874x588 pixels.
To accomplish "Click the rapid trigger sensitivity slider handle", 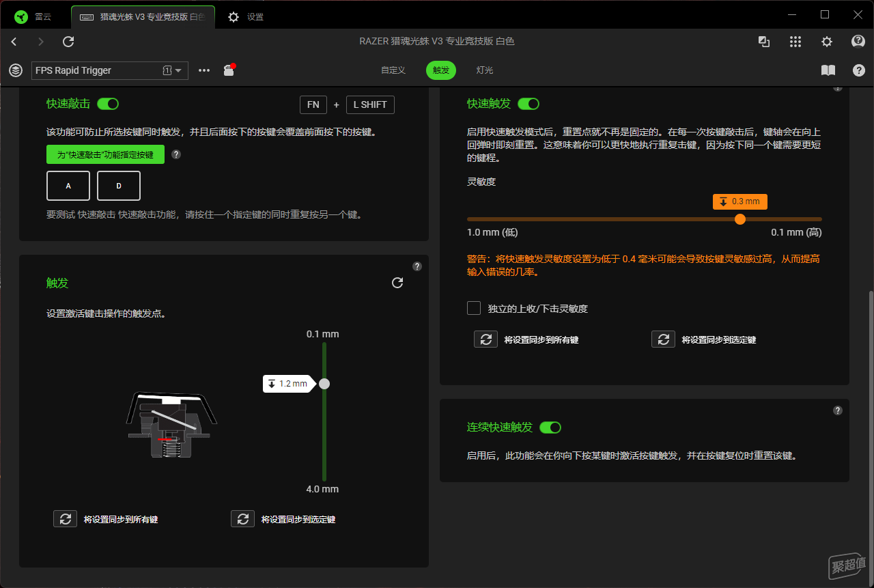I will point(740,219).
